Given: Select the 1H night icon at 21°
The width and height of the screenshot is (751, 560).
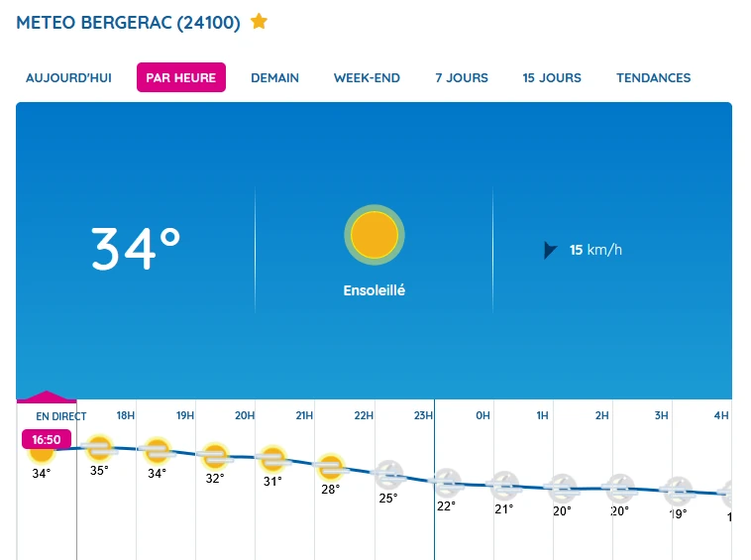Looking at the screenshot, I should [504, 486].
